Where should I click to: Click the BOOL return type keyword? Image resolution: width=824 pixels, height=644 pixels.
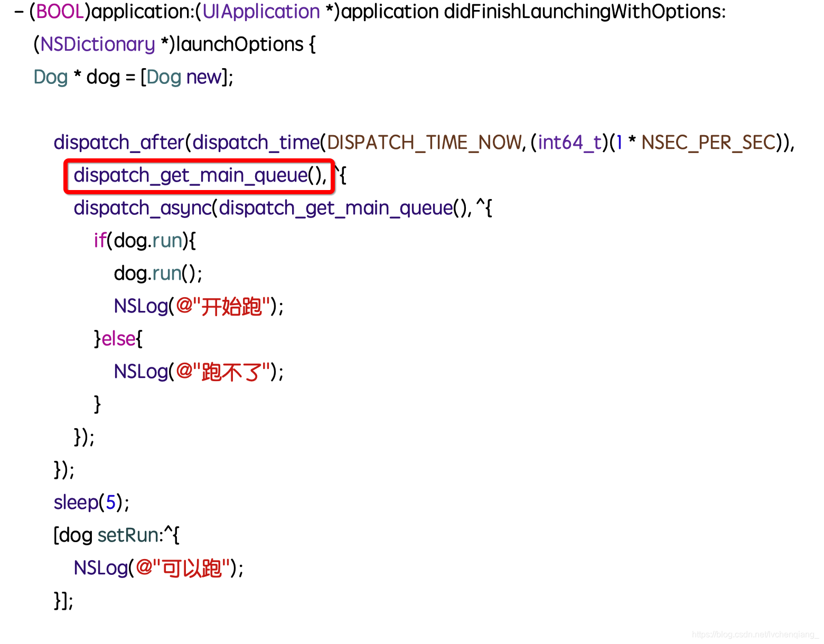tap(60, 12)
